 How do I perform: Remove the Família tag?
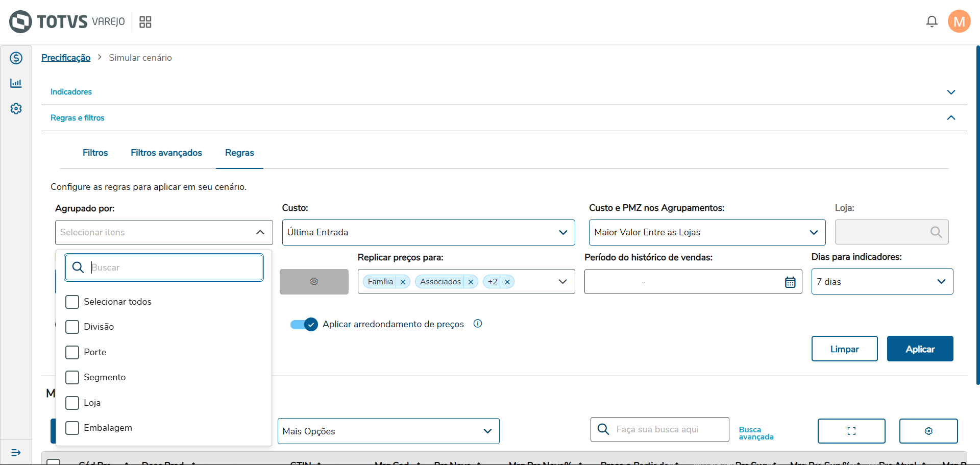(x=403, y=282)
